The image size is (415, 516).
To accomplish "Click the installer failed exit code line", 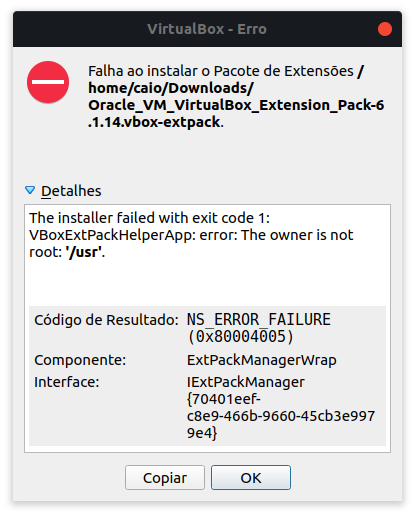I will click(150, 218).
